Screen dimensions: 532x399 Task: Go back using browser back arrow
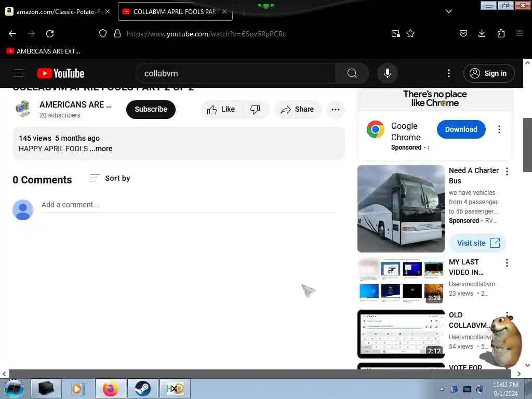12,34
